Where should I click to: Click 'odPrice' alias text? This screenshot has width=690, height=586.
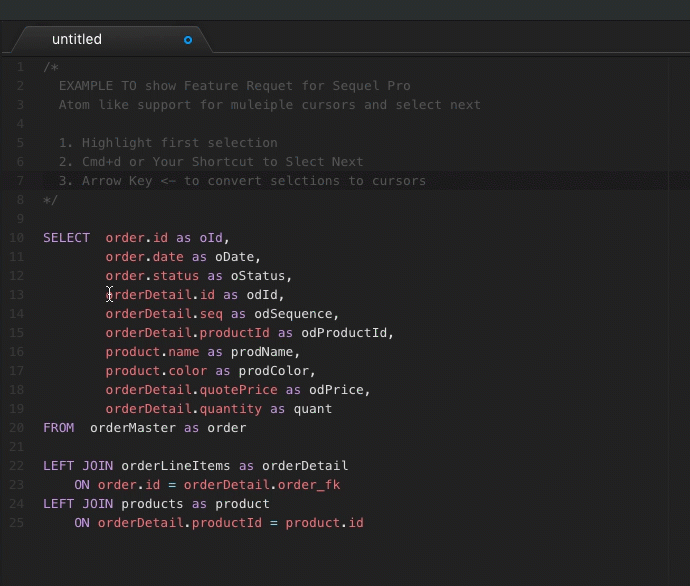336,390
